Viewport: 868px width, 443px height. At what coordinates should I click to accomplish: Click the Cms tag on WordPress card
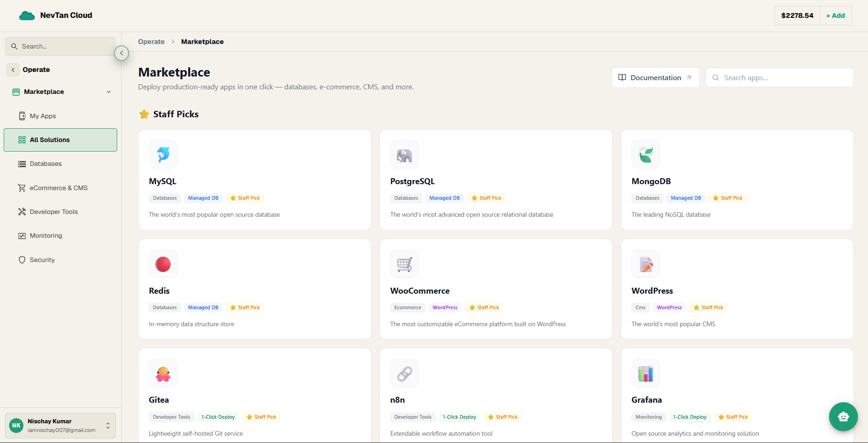click(640, 307)
